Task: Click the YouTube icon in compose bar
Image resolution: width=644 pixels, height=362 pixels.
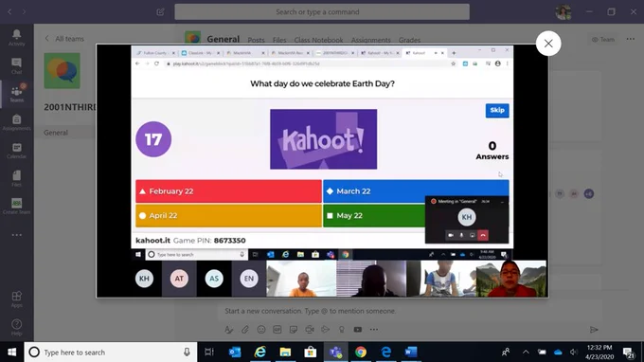Action: coord(358,330)
